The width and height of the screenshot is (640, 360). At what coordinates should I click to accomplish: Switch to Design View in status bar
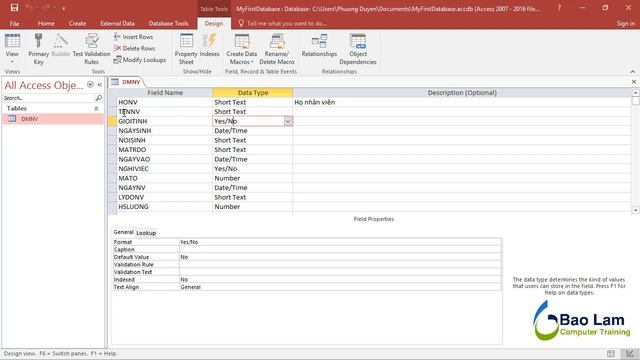(x=629, y=353)
